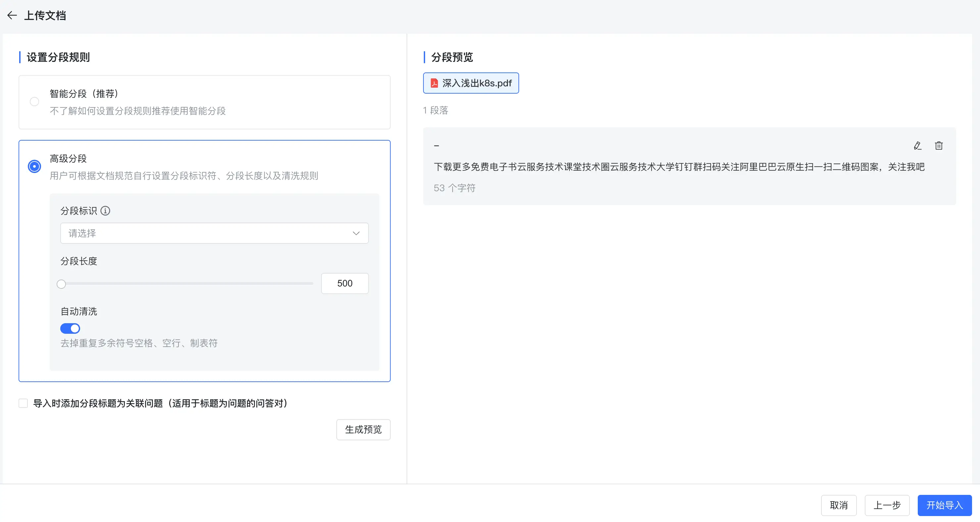This screenshot has width=980, height=522.
Task: Click the back arrow next to 上传文档
Action: click(x=12, y=15)
